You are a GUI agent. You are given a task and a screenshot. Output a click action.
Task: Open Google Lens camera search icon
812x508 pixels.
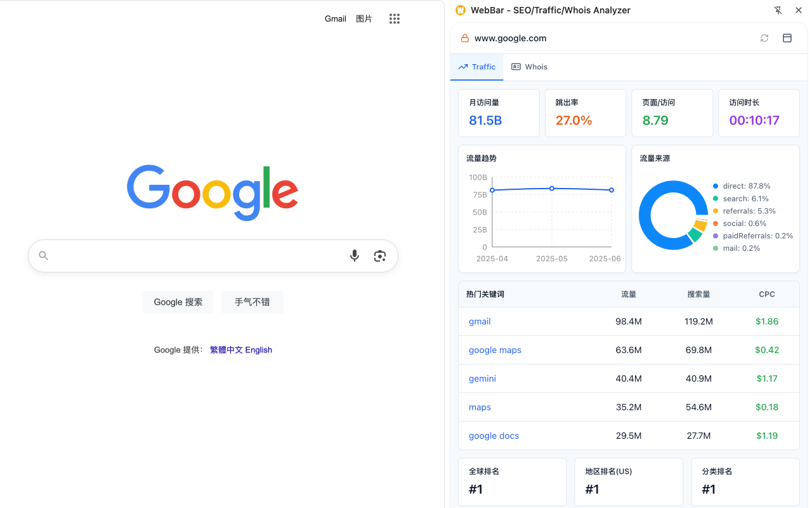click(380, 256)
